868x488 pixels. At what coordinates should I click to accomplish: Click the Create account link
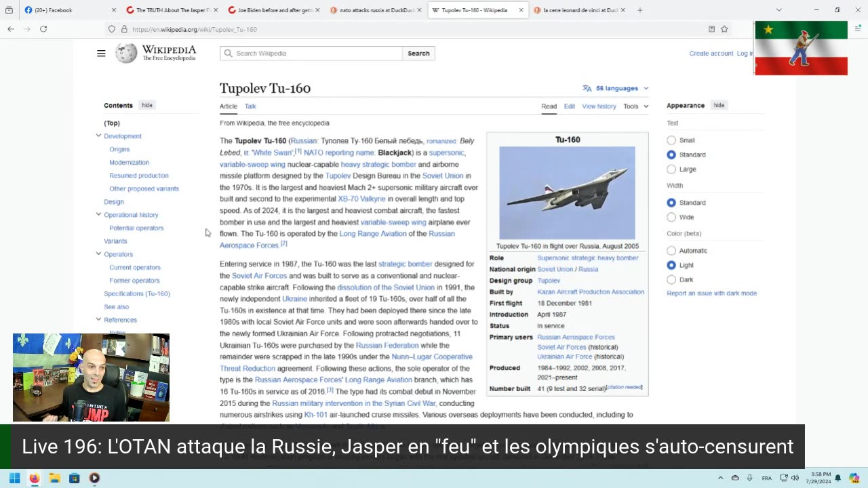[x=711, y=54]
